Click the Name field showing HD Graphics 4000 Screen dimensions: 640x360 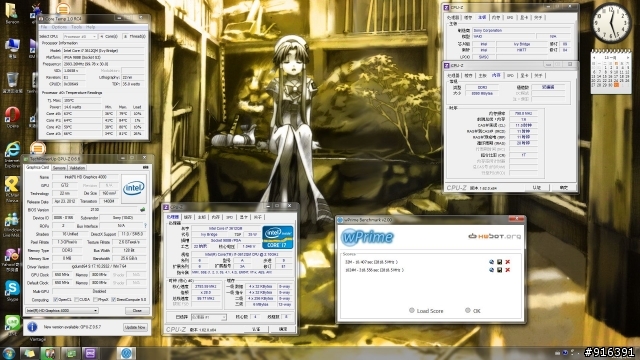tap(85, 177)
